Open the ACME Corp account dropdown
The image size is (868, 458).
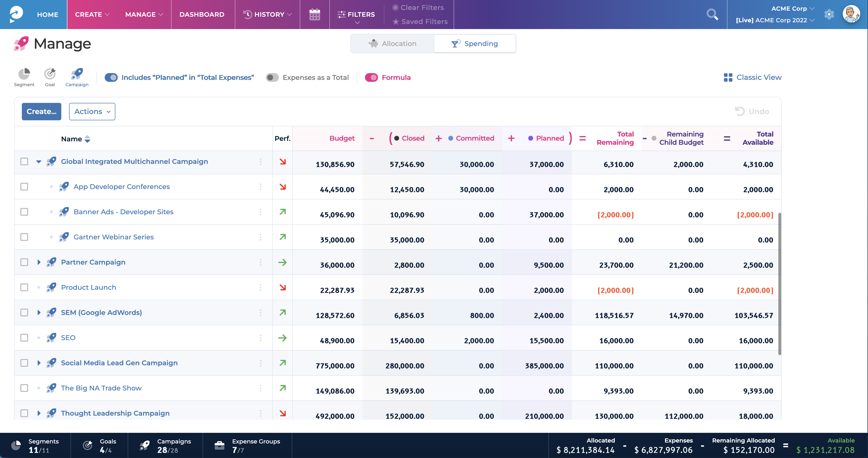coord(793,8)
